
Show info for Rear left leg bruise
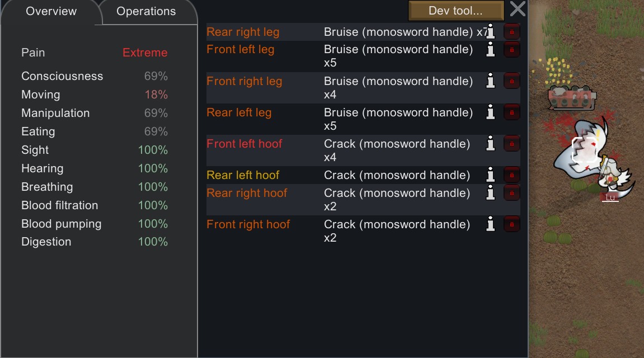click(x=490, y=112)
